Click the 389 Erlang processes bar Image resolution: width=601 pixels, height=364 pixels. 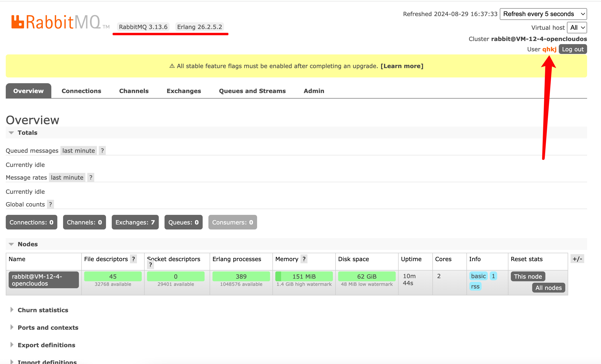(x=241, y=276)
